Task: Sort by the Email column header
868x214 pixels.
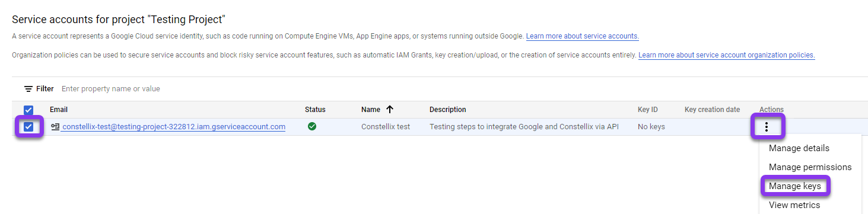Action: coord(59,110)
